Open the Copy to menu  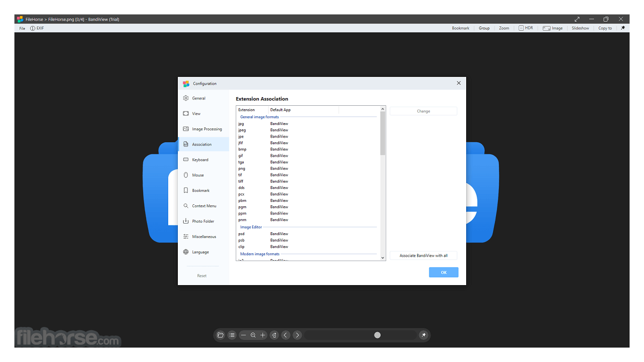point(605,28)
